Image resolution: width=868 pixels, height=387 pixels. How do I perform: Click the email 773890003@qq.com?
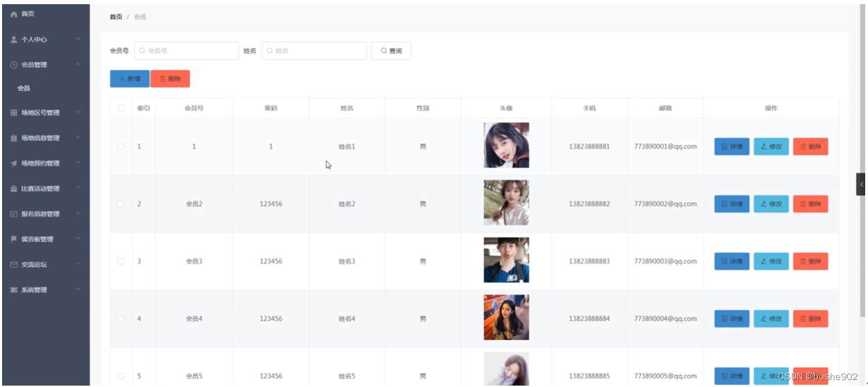pyautogui.click(x=665, y=261)
